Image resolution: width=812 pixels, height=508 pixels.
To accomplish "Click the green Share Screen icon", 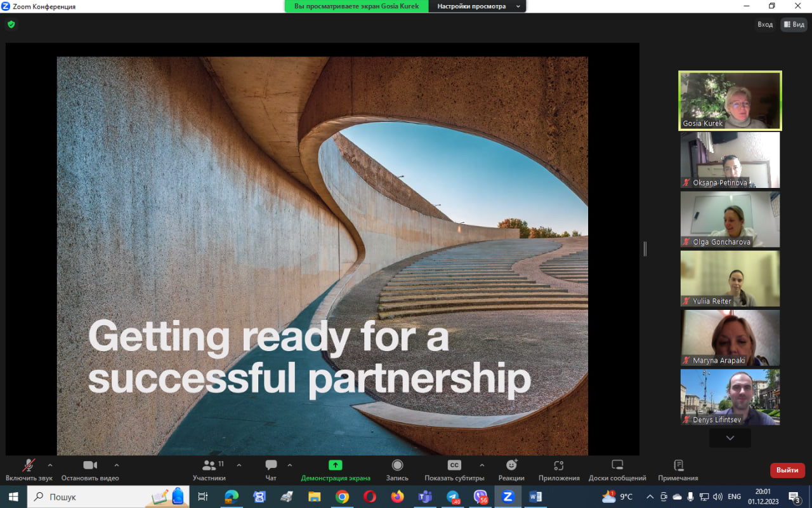I will point(336,465).
